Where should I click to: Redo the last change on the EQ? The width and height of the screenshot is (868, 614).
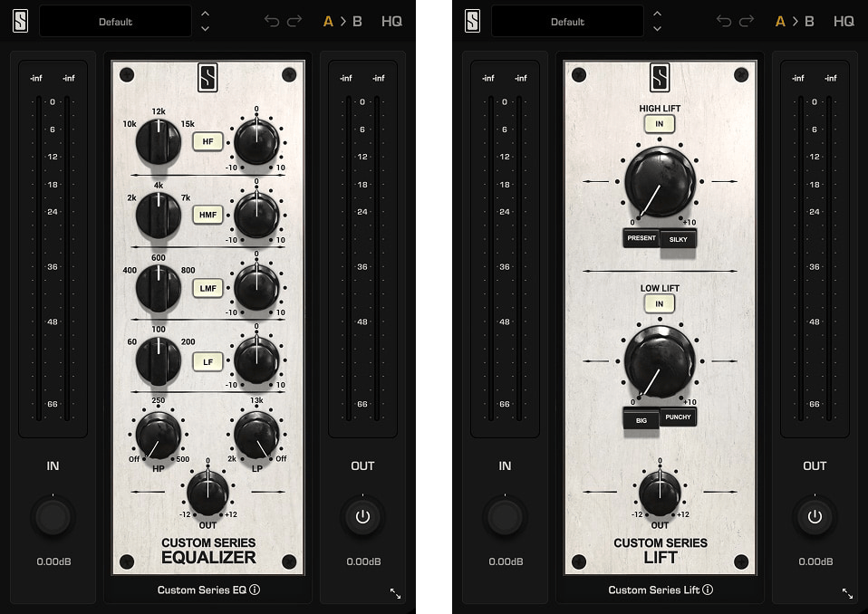[x=295, y=20]
